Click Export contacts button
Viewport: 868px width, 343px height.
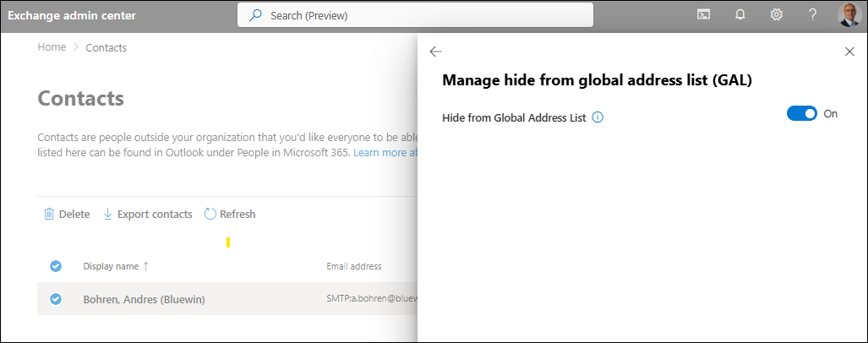coord(148,214)
